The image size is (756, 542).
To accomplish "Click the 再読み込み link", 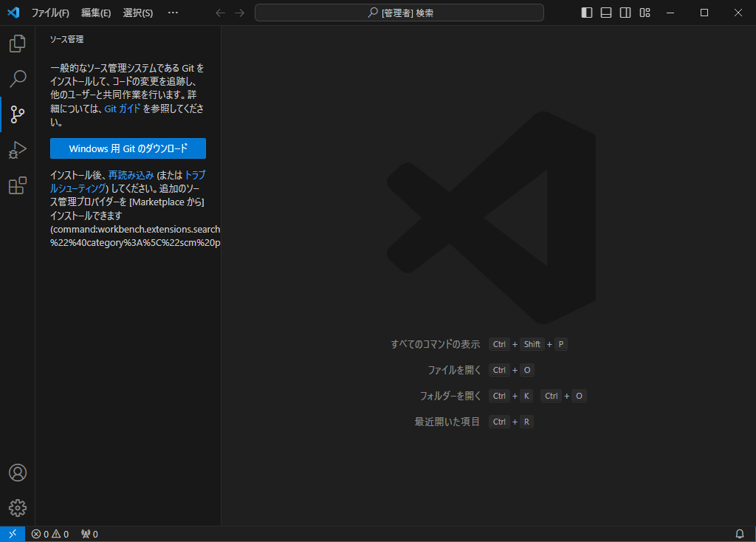I will pyautogui.click(x=131, y=175).
